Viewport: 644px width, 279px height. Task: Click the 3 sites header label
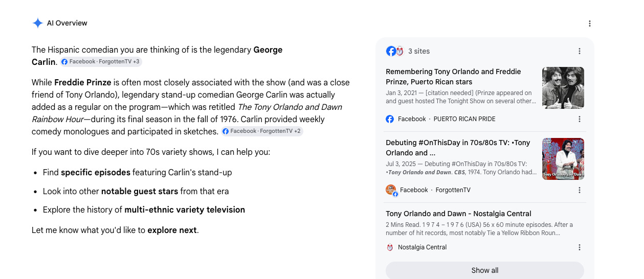coord(419,51)
